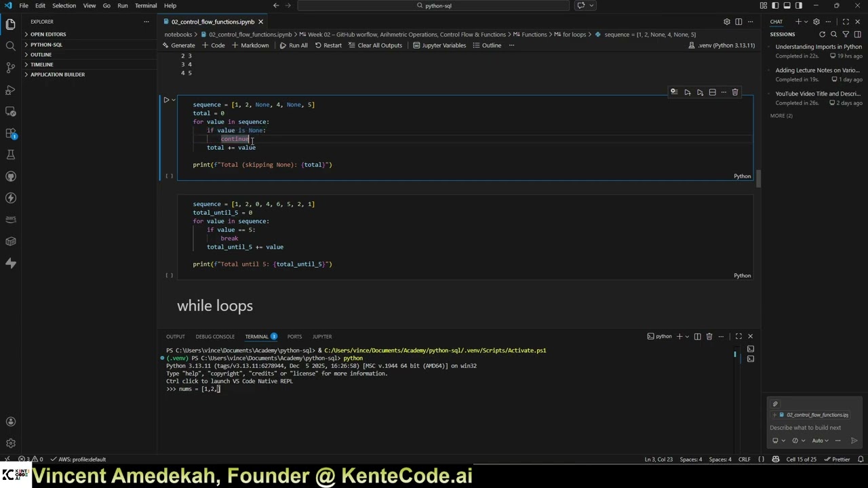Open the new terminal profile dropdown
868x488 pixels.
point(687,336)
